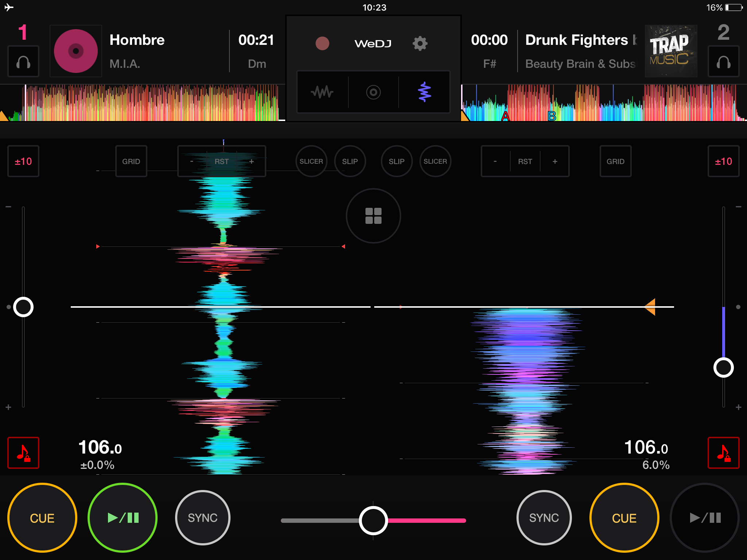Reset deck 1 tempo with RST
Image resolution: width=747 pixels, height=560 pixels.
pyautogui.click(x=222, y=161)
